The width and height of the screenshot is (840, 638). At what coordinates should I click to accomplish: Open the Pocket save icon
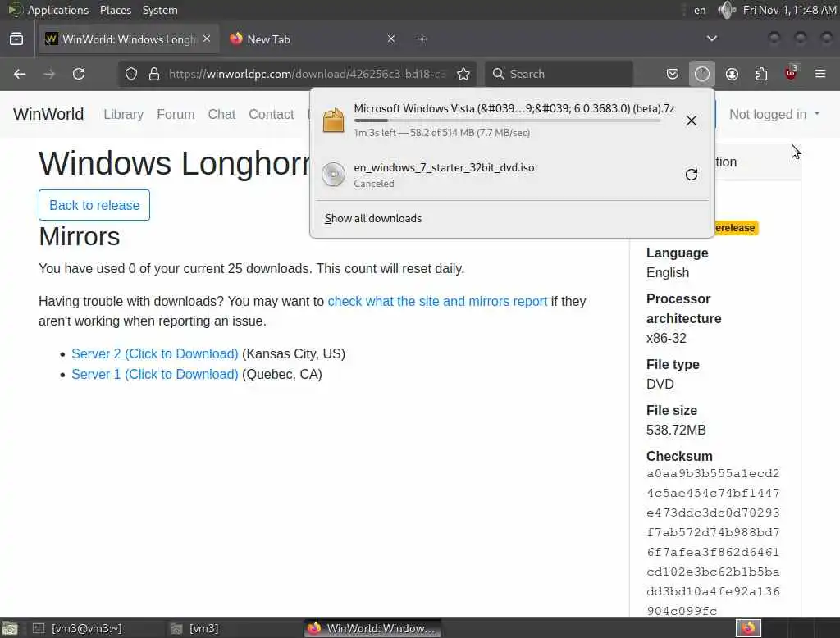673,74
